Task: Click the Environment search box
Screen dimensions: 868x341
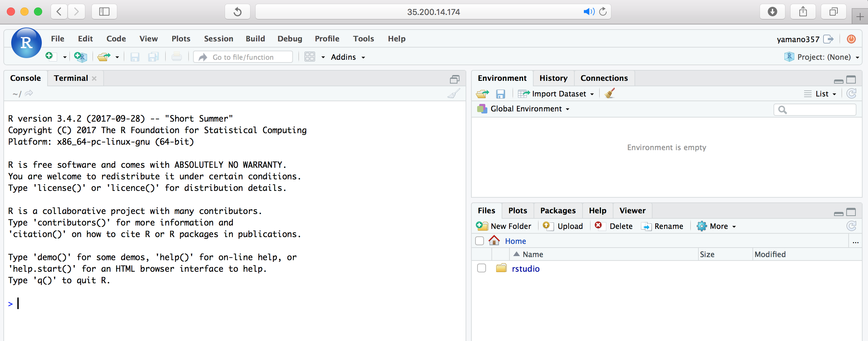Action: point(815,110)
